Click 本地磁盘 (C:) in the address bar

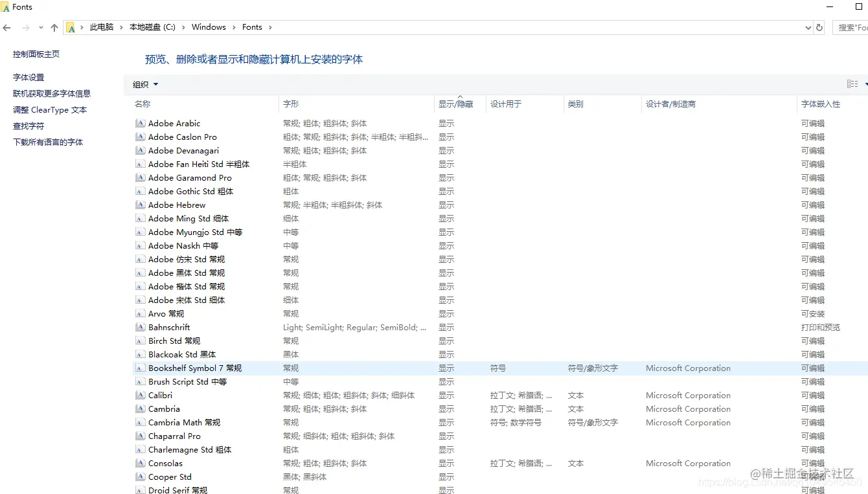[x=152, y=27]
